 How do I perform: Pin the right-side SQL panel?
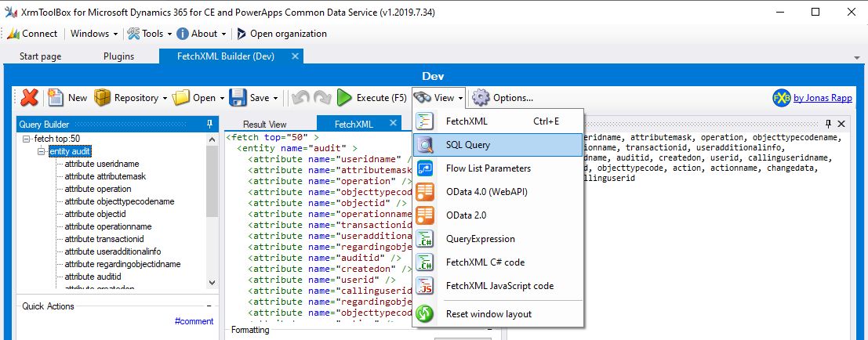pyautogui.click(x=828, y=124)
